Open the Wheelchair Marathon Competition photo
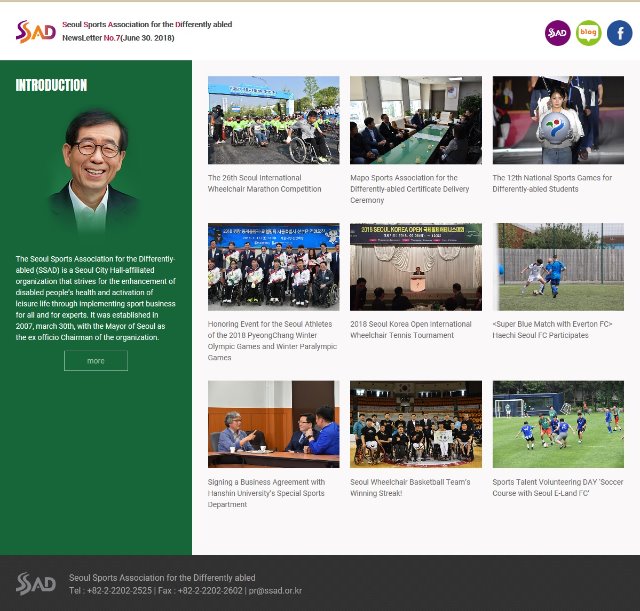Image resolution: width=640 pixels, height=611 pixels. coord(273,120)
